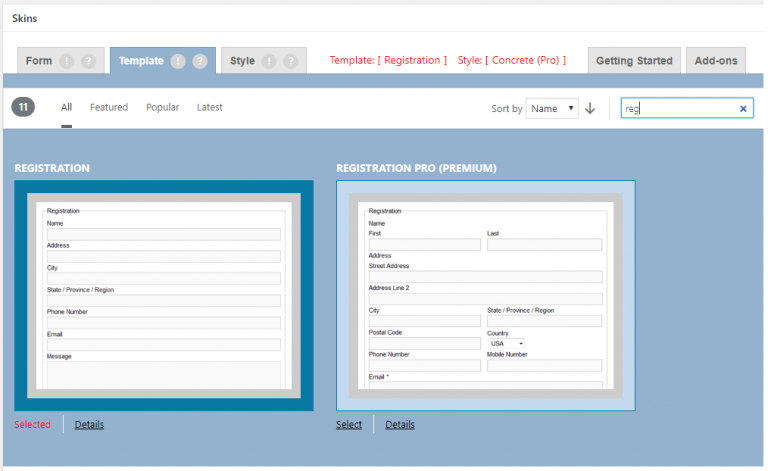Click Select under Registration Pro template
This screenshot has height=471, width=768.
click(x=349, y=424)
